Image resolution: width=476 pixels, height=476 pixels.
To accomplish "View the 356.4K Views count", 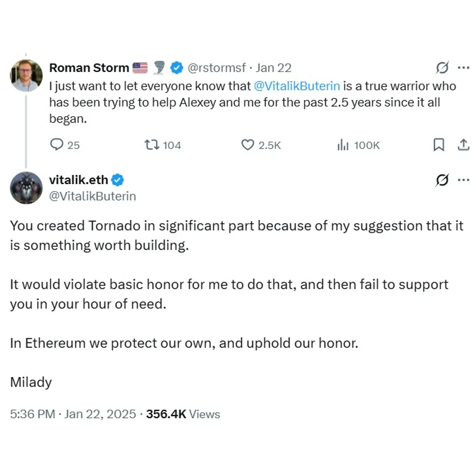I will (183, 414).
